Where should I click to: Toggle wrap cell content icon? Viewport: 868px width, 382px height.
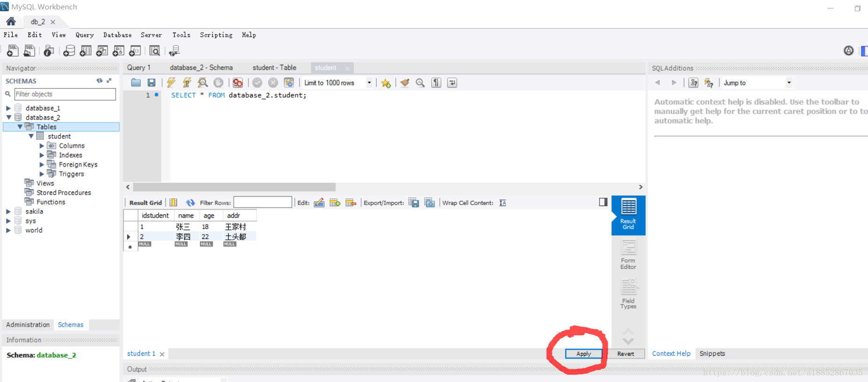503,203
